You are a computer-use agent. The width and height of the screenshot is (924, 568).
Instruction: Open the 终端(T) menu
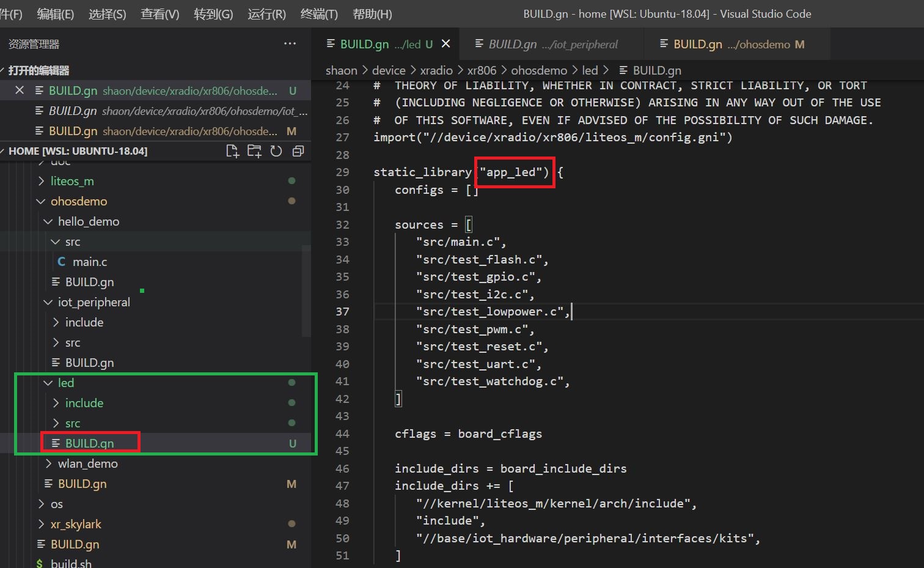coord(319,14)
